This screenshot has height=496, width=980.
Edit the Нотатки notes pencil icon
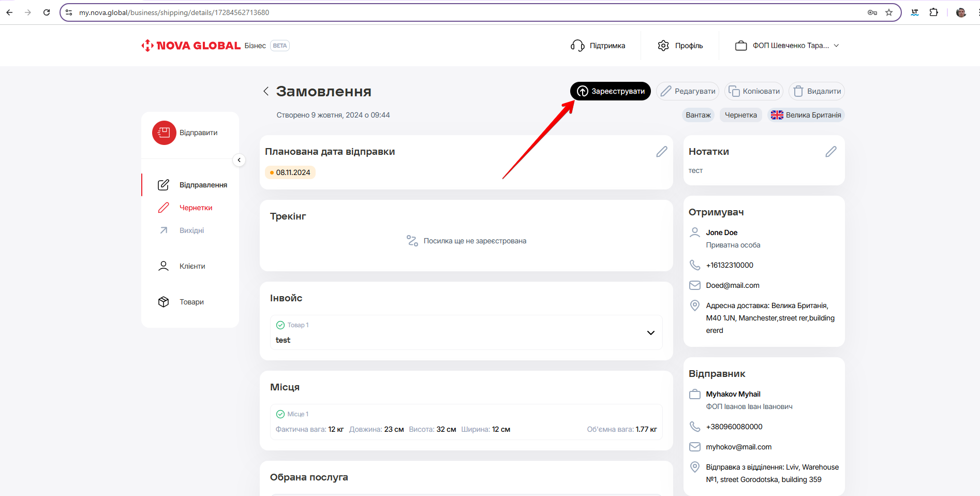tap(830, 152)
